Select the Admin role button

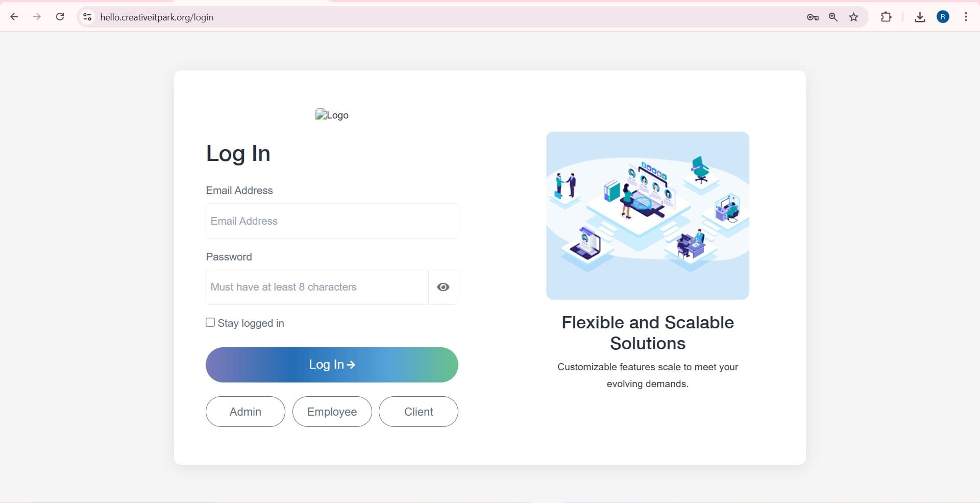click(x=246, y=412)
